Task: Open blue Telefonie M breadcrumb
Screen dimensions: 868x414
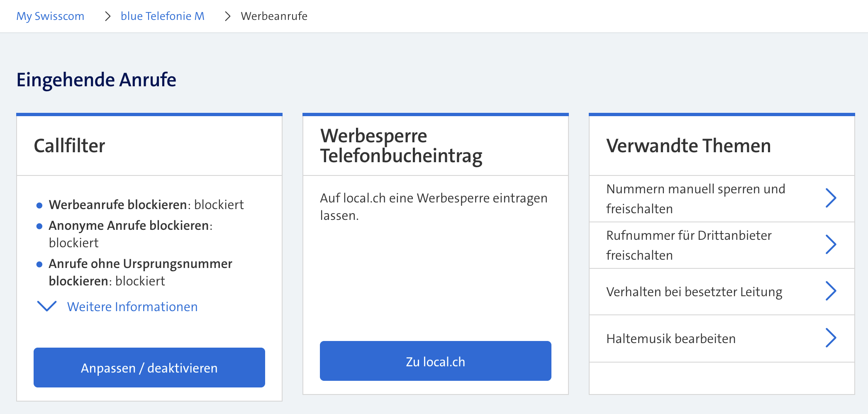Action: pyautogui.click(x=162, y=16)
